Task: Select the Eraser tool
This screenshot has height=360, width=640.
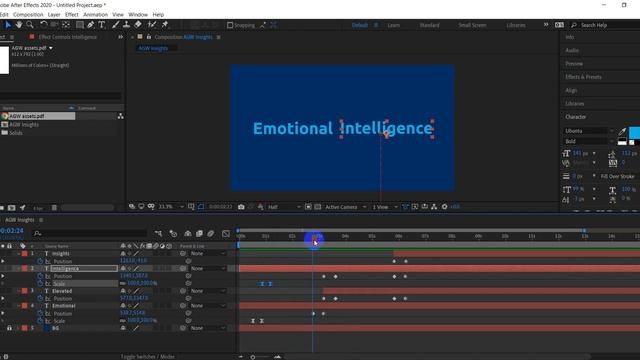Action: 138,25
